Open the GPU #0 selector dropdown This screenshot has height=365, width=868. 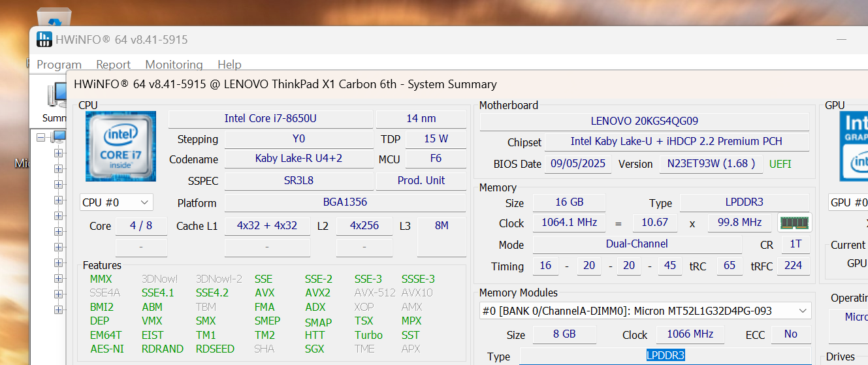tap(848, 202)
